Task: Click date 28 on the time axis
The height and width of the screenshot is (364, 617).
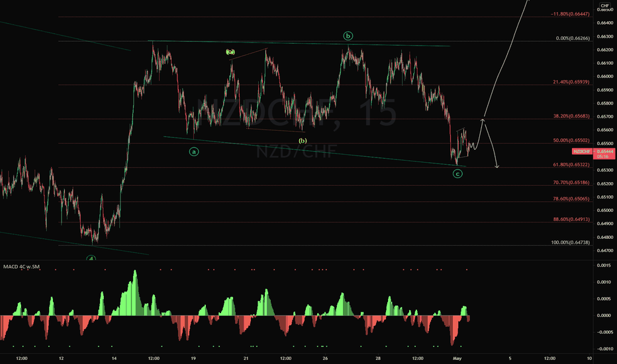Action: coord(378,359)
